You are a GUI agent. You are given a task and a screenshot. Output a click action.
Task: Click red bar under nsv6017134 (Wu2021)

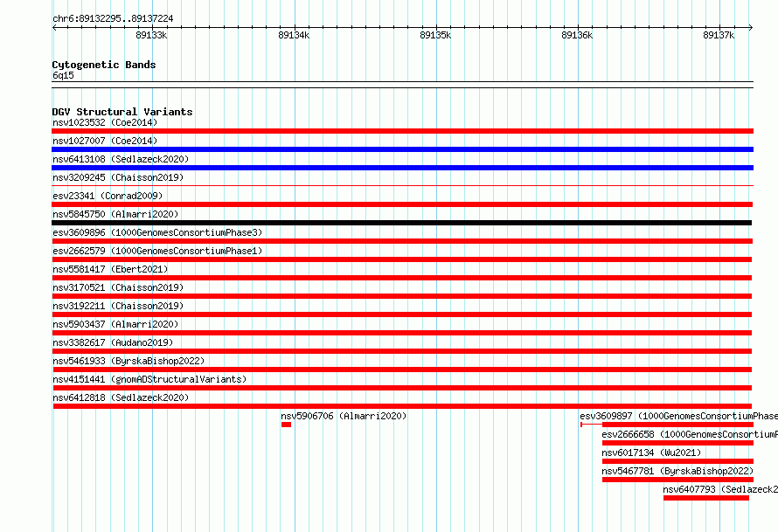click(677, 461)
